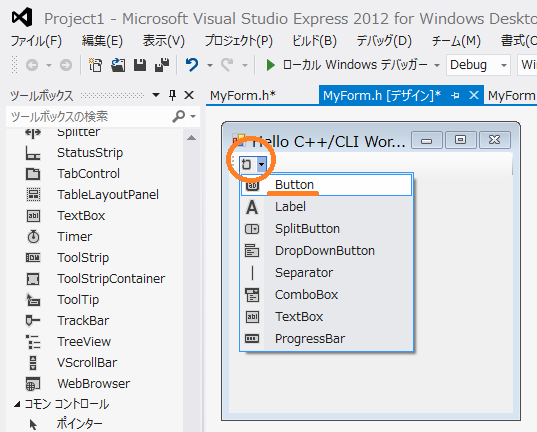
Task: Undo the last action
Action: click(192, 65)
